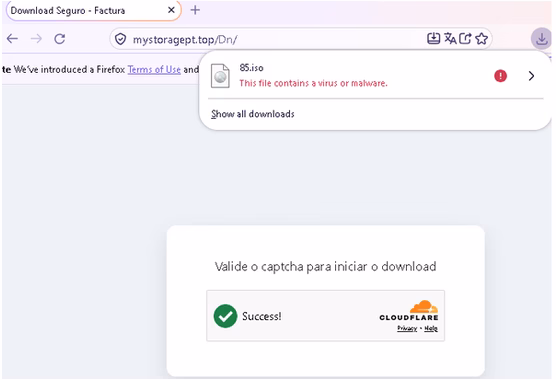Click the 85.iso file icon
The height and width of the screenshot is (380, 556).
pos(220,76)
